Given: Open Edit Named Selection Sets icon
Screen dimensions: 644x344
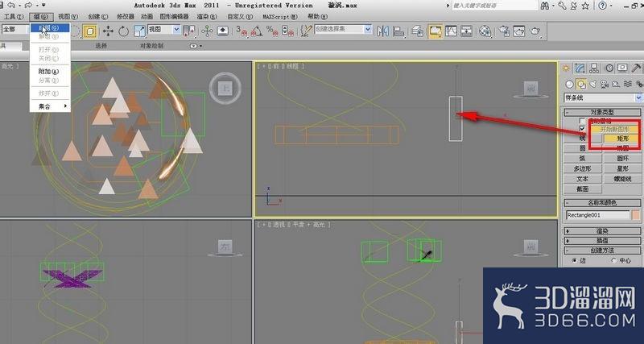Looking at the screenshot, I should (307, 31).
